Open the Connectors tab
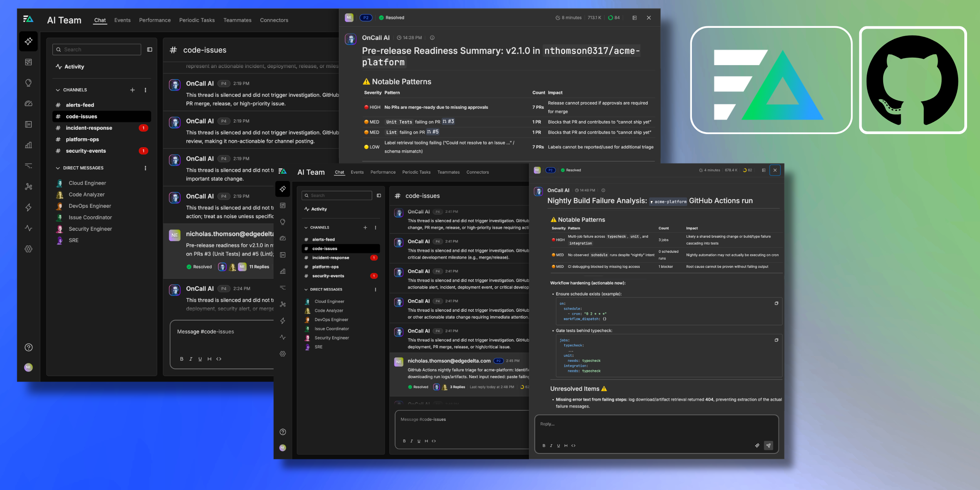This screenshot has height=490, width=980. pyautogui.click(x=274, y=20)
